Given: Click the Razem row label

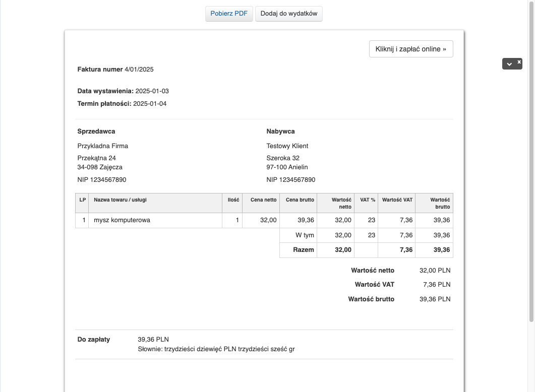Looking at the screenshot, I should pos(304,250).
